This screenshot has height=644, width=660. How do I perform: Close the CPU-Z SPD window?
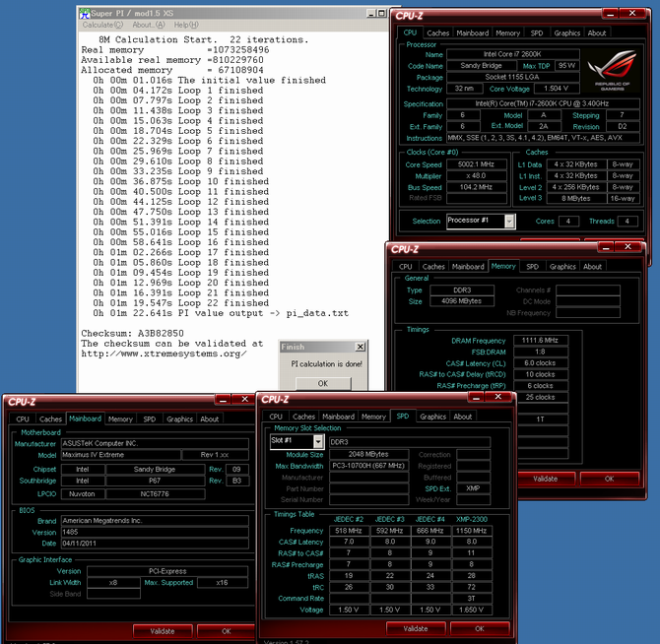[x=497, y=397]
